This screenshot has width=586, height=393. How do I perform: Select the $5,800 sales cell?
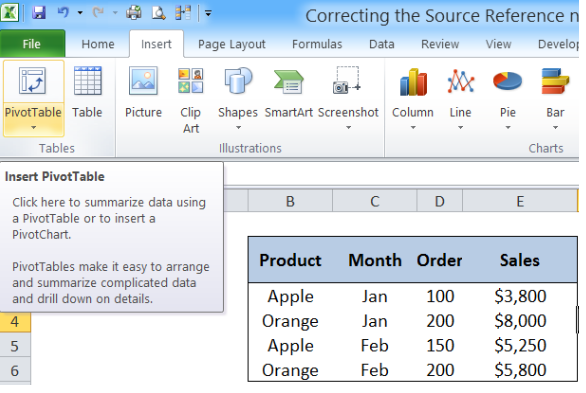(520, 370)
